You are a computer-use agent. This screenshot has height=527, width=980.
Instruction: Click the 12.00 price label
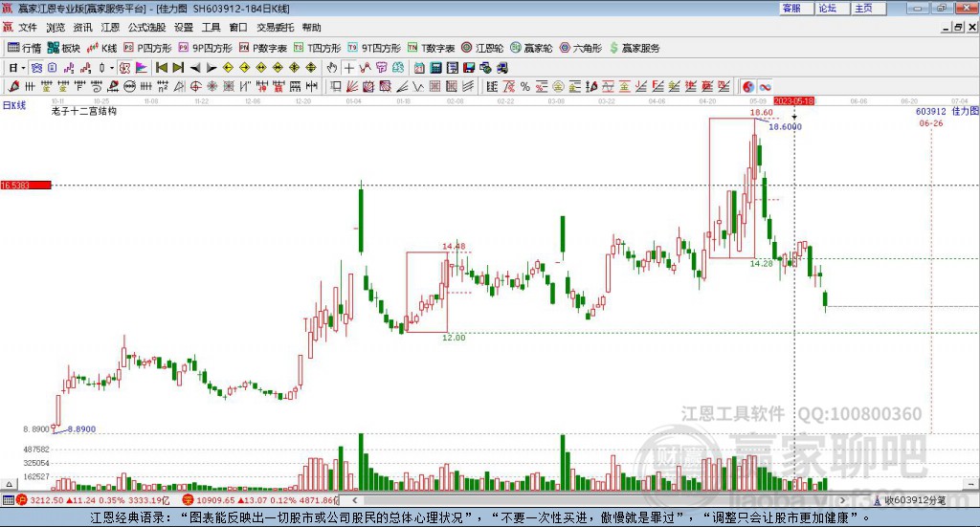(454, 338)
